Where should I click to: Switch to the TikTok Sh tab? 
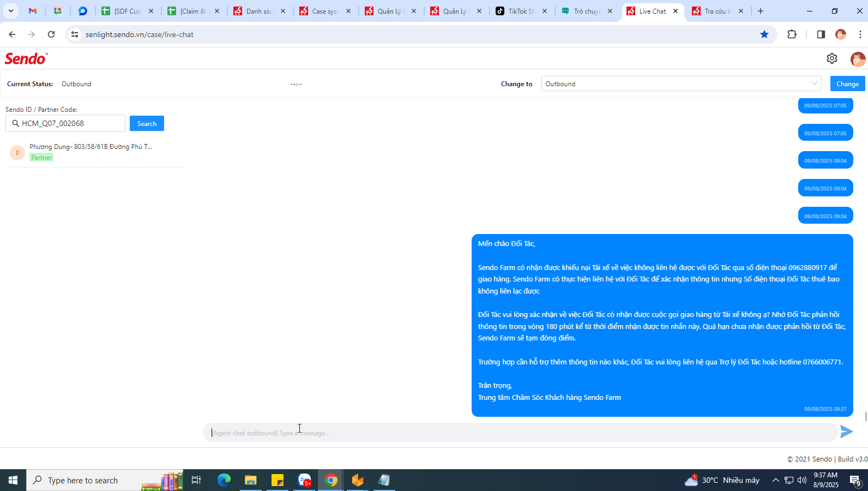(521, 11)
